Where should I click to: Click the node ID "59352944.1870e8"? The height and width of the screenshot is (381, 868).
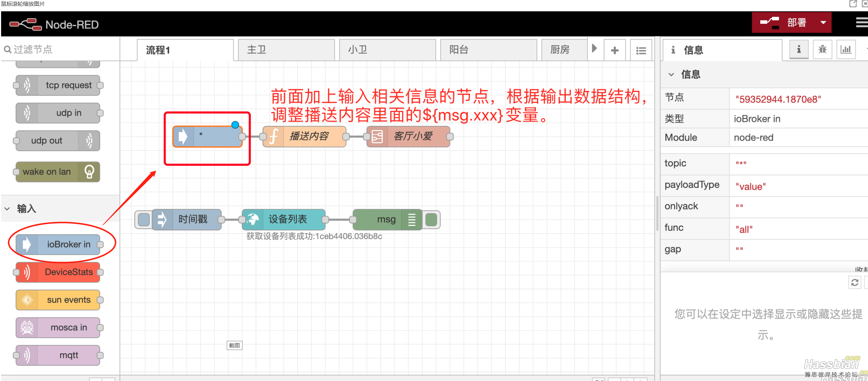click(778, 99)
